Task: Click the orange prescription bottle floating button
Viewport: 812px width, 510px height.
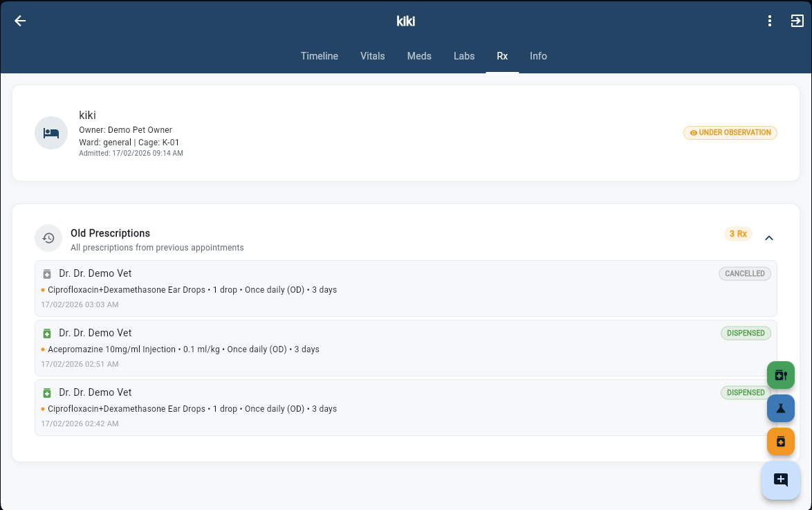Action: pos(780,441)
